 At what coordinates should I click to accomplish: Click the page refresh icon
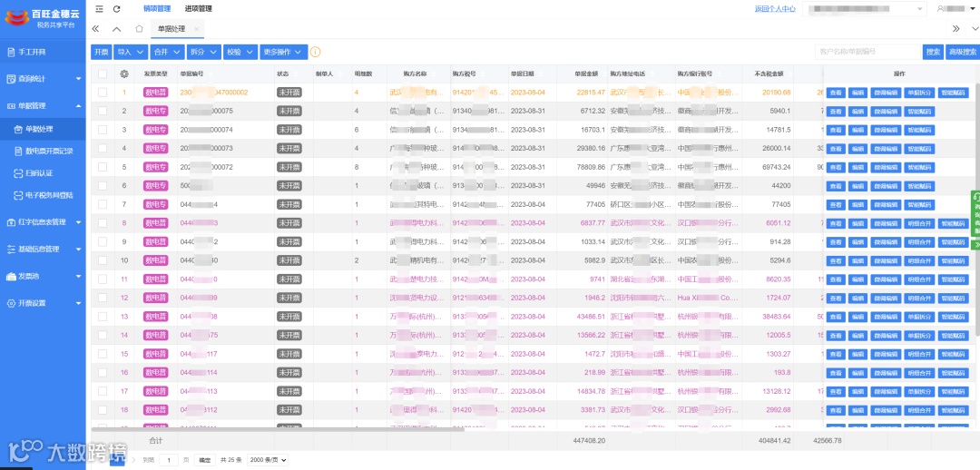click(117, 9)
